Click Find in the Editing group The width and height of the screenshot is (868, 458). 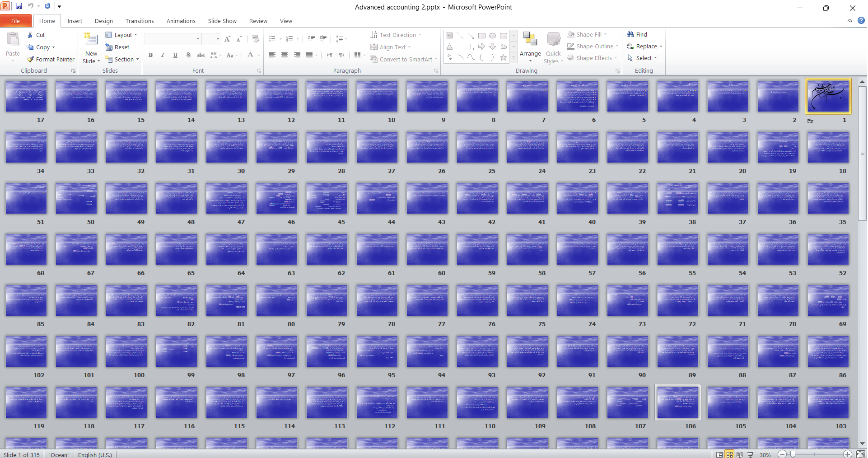point(637,34)
